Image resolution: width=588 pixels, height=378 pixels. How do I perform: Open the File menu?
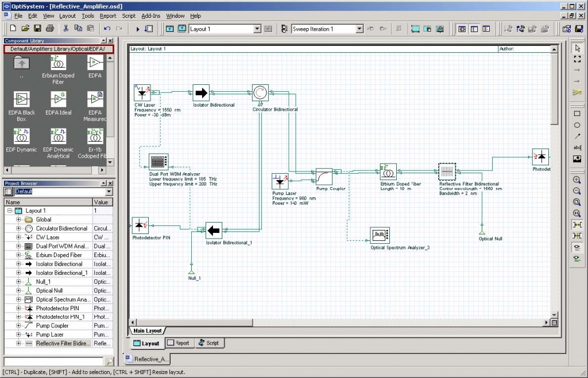tap(18, 15)
